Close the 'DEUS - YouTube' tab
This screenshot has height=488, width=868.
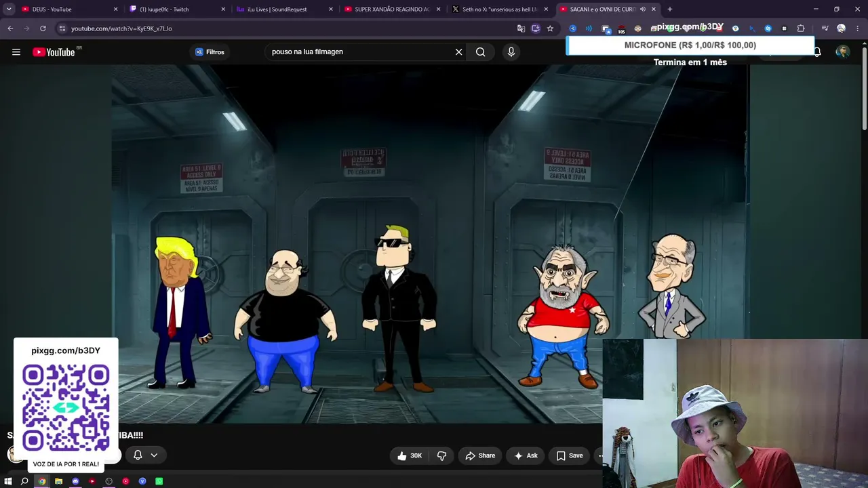pyautogui.click(x=115, y=9)
